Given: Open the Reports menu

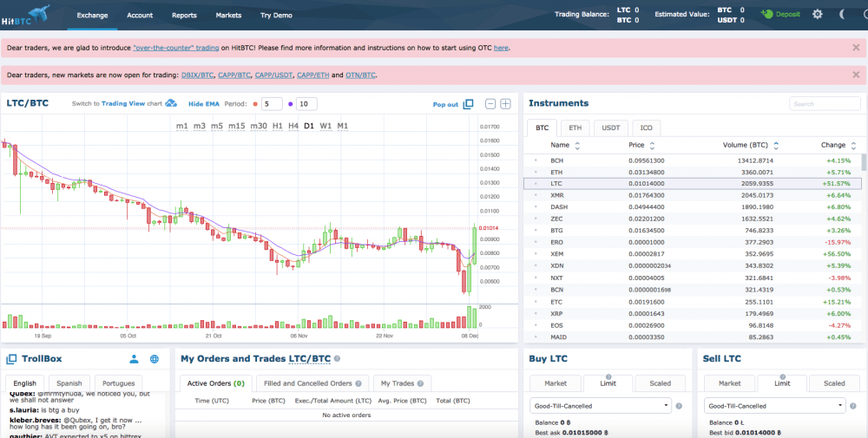Looking at the screenshot, I should tap(184, 16).
